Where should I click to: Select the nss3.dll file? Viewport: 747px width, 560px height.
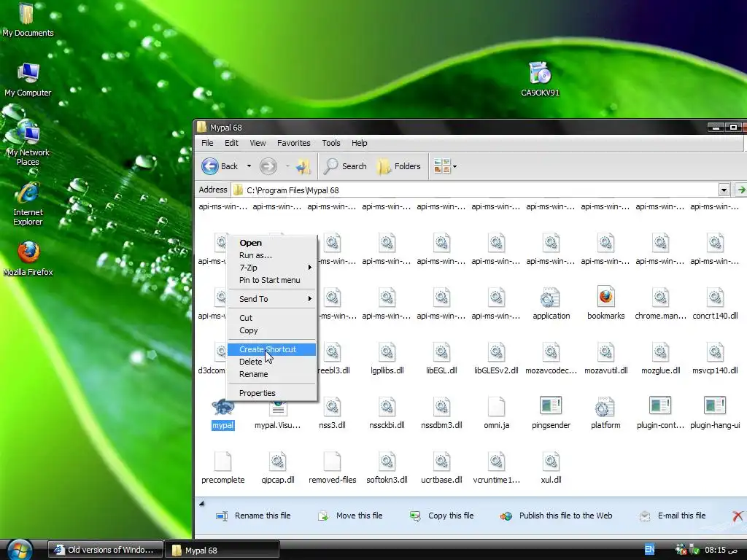tap(332, 413)
